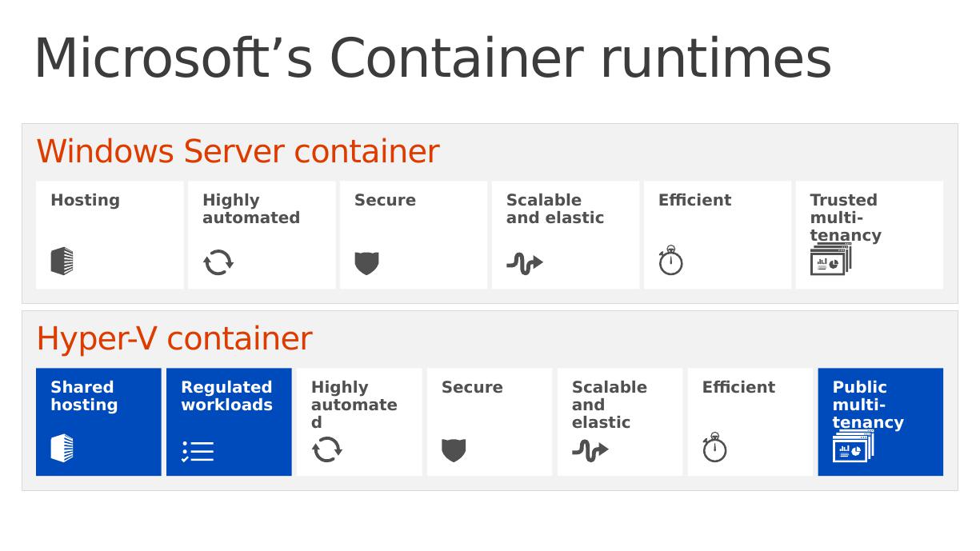Click the Efficient stopwatch icon in Windows Server row
The width and height of the screenshot is (980, 551).
click(670, 261)
